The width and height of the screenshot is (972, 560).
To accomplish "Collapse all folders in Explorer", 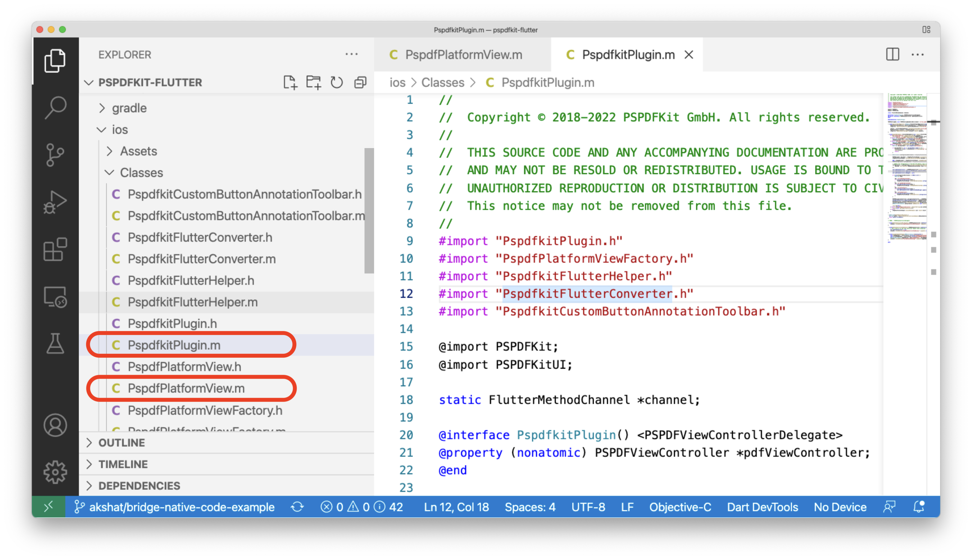I will click(x=360, y=82).
